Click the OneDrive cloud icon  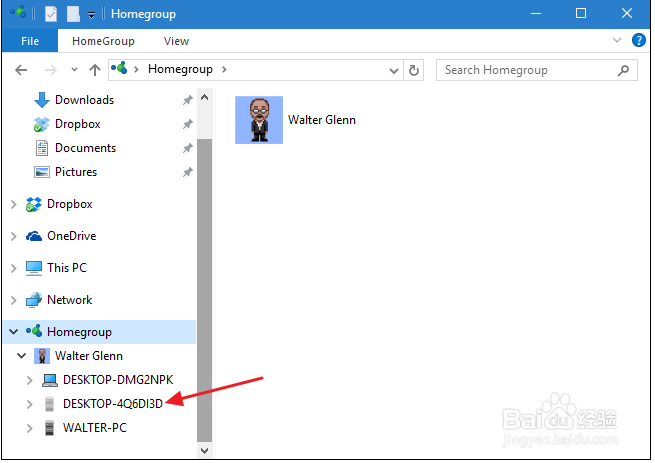34,236
